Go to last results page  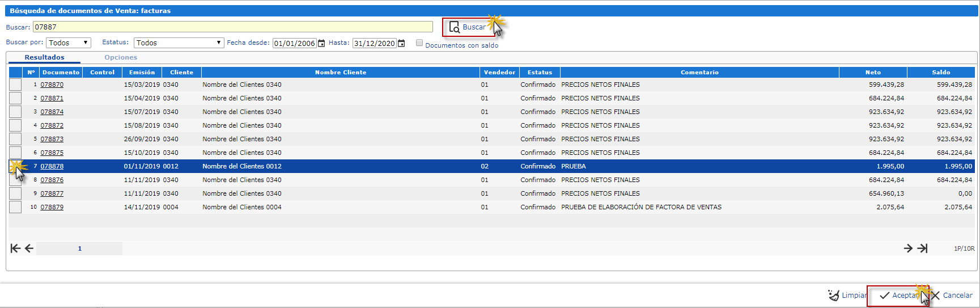click(x=922, y=248)
